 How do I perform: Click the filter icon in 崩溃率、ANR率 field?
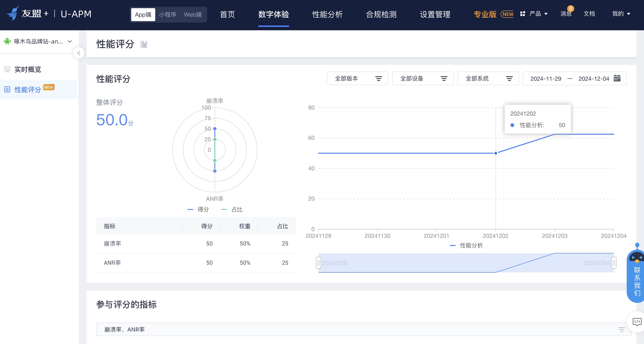[x=622, y=330]
